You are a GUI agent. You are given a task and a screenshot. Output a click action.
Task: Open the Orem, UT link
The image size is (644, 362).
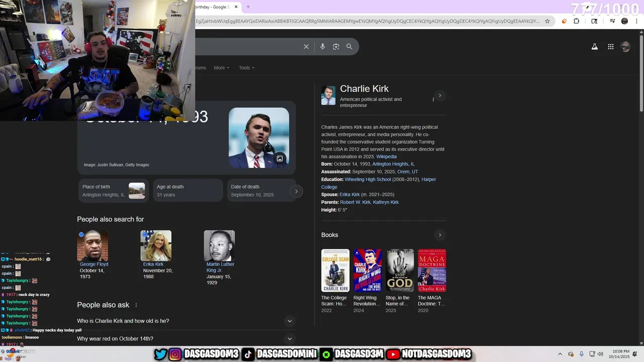click(408, 172)
